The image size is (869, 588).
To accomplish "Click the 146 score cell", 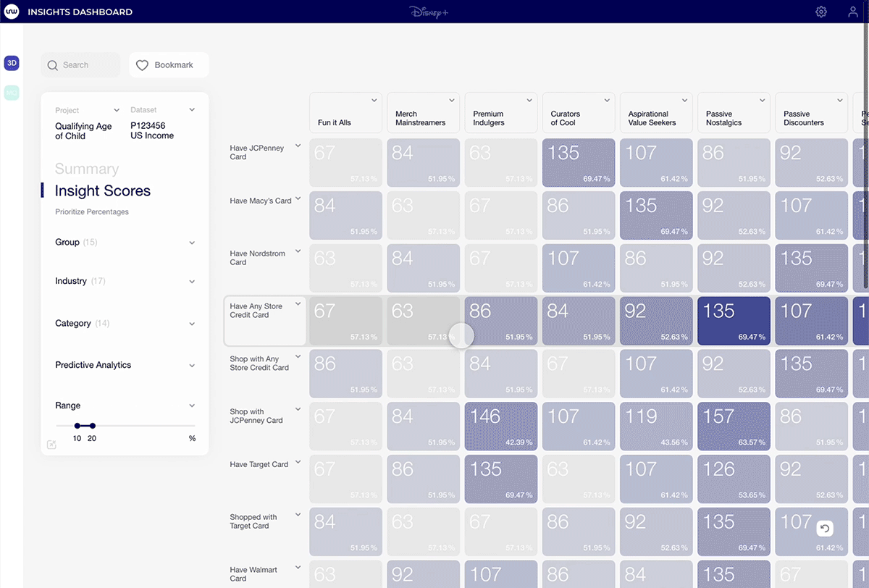I will pyautogui.click(x=501, y=427).
